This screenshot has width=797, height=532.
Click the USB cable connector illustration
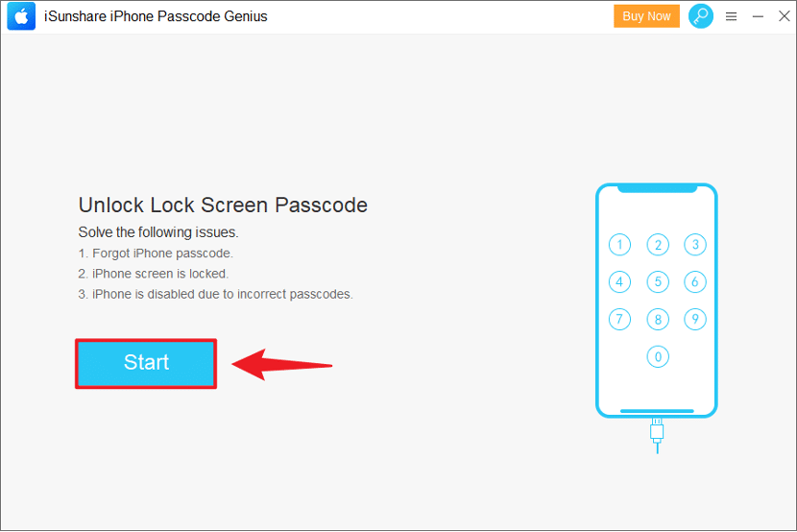pyautogui.click(x=657, y=435)
